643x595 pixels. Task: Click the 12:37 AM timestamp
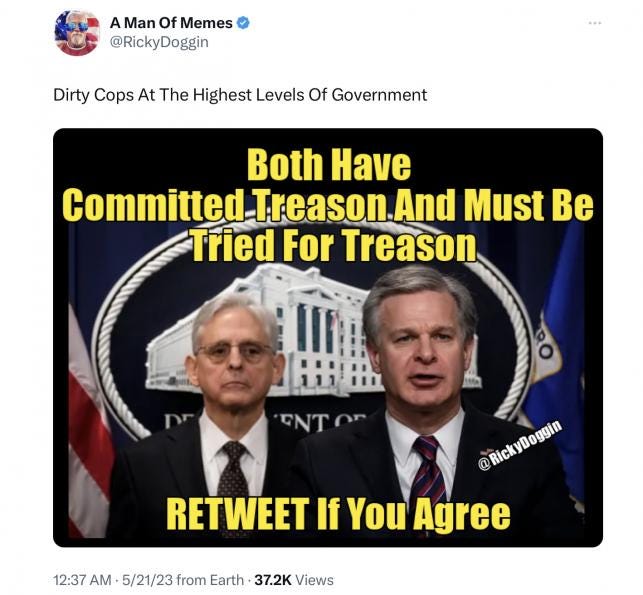click(82, 580)
